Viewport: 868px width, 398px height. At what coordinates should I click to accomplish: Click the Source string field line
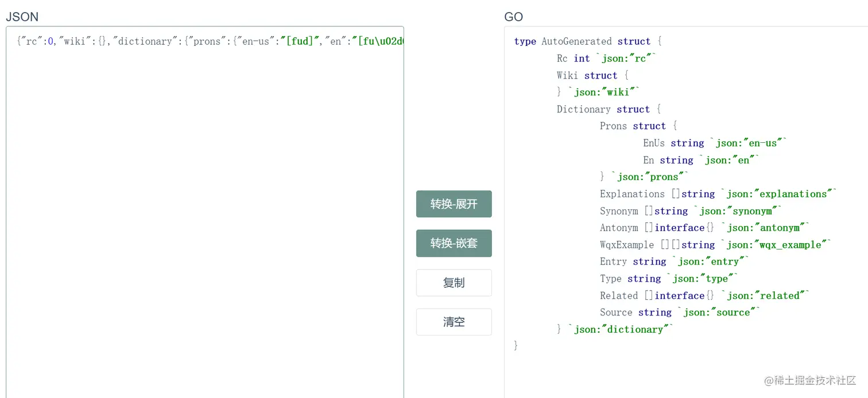tap(680, 313)
